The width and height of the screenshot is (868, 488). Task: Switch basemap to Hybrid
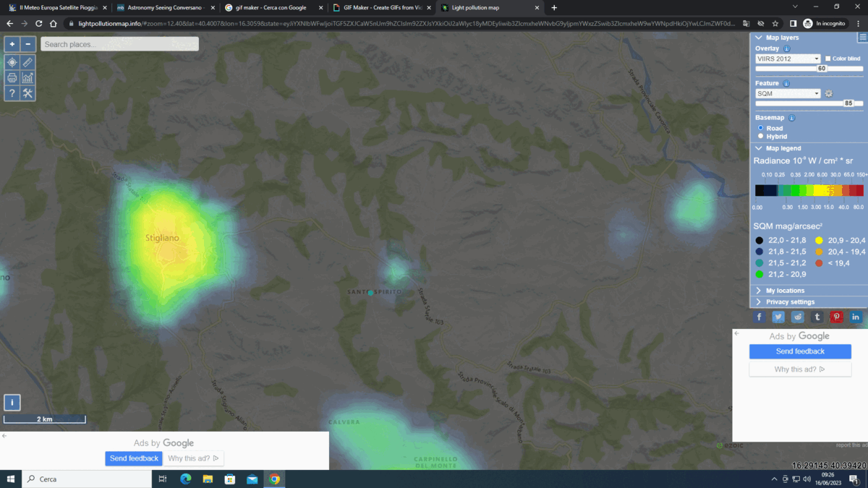(x=760, y=136)
